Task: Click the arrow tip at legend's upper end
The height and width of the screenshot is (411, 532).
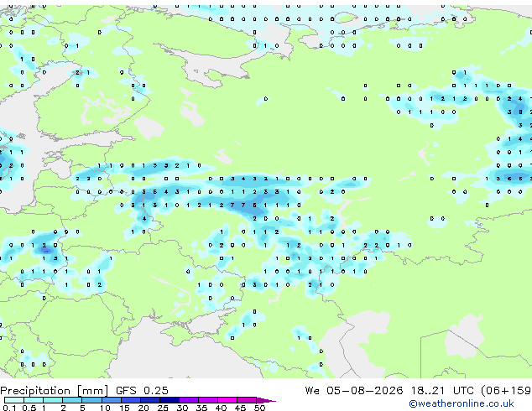Action: pos(266,400)
